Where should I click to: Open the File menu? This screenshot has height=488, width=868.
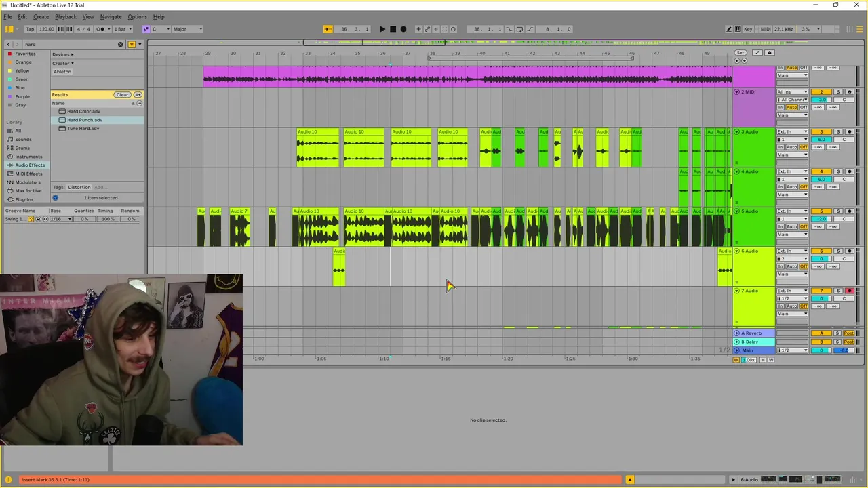click(x=7, y=17)
